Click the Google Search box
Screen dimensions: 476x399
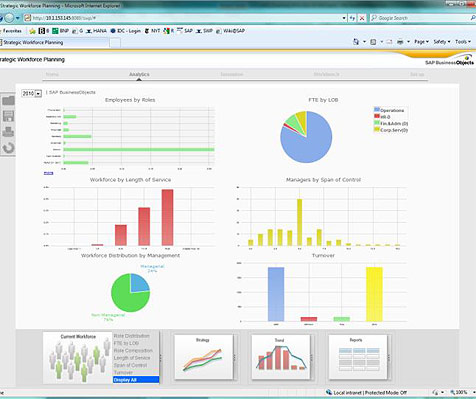(423, 18)
